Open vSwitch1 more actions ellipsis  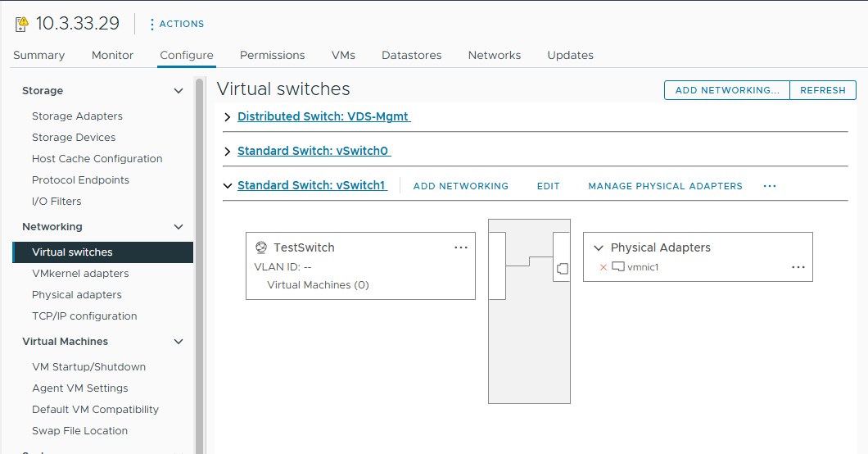pyautogui.click(x=769, y=186)
